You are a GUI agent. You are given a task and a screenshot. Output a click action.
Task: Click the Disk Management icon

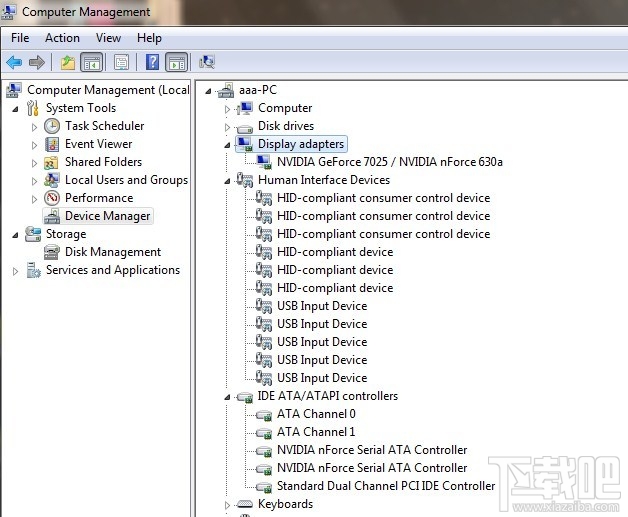click(52, 252)
